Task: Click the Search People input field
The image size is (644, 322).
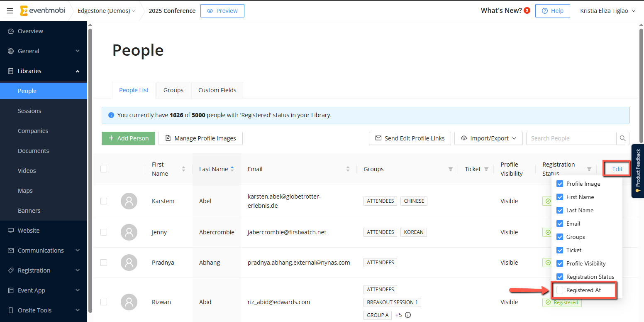Action: [x=571, y=138]
